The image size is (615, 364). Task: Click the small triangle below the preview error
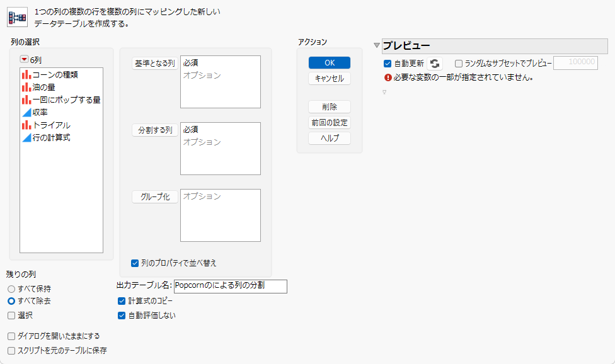384,92
